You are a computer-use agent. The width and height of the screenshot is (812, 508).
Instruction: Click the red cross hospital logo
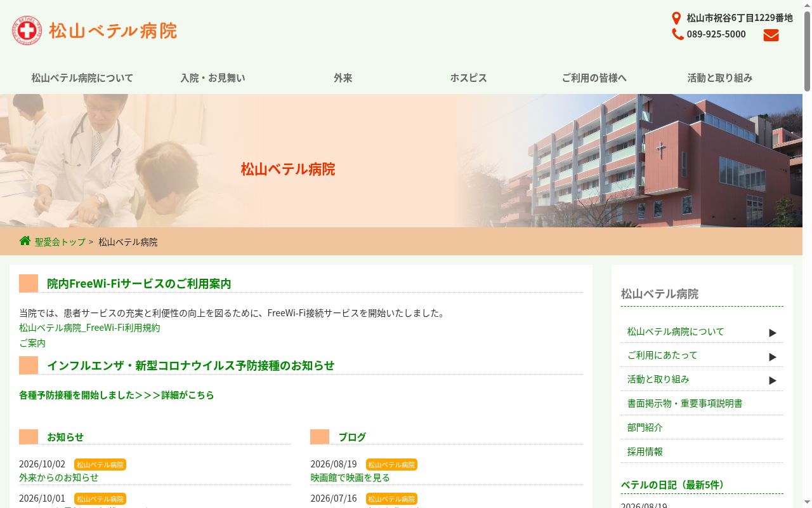point(27,30)
